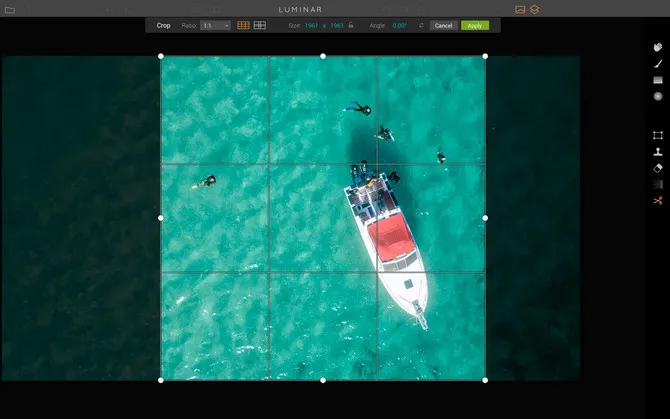
Task: Select the Brush mask tool
Action: tap(658, 63)
